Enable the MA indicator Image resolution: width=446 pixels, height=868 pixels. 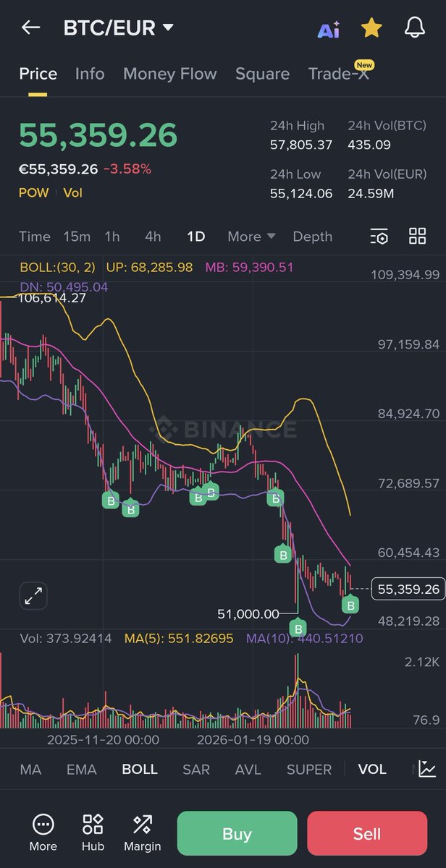pyautogui.click(x=30, y=770)
